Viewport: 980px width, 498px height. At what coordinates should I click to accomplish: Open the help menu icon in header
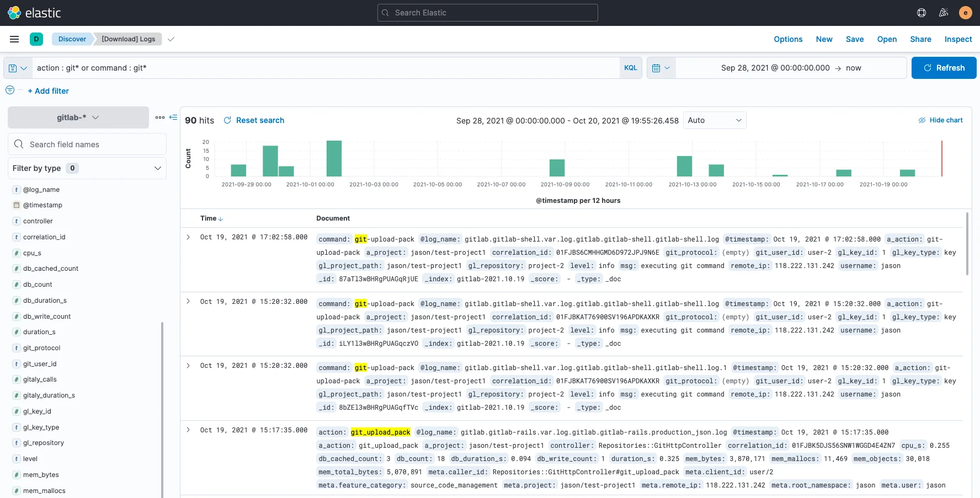coord(922,13)
